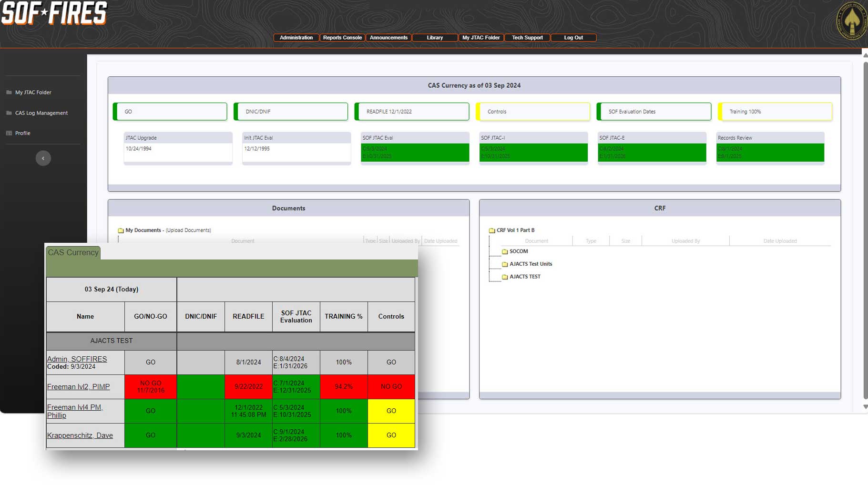Click the 94.2% training cell

[x=344, y=387]
